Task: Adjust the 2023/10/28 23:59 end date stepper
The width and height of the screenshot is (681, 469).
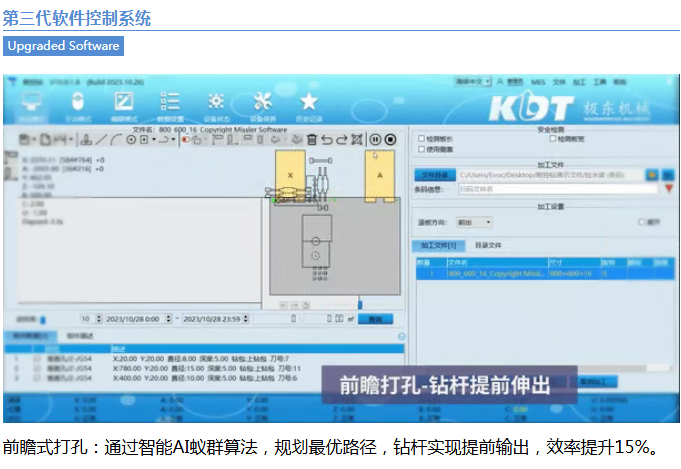Action: pos(246,319)
